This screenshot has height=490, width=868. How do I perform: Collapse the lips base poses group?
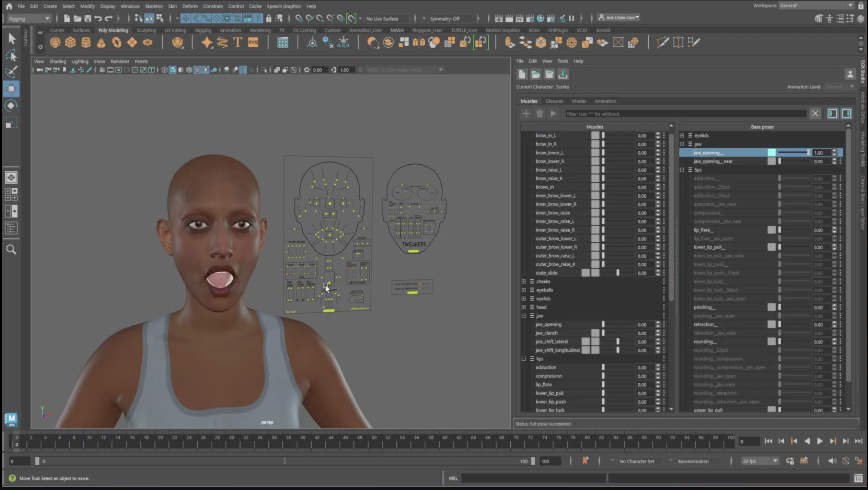click(682, 170)
